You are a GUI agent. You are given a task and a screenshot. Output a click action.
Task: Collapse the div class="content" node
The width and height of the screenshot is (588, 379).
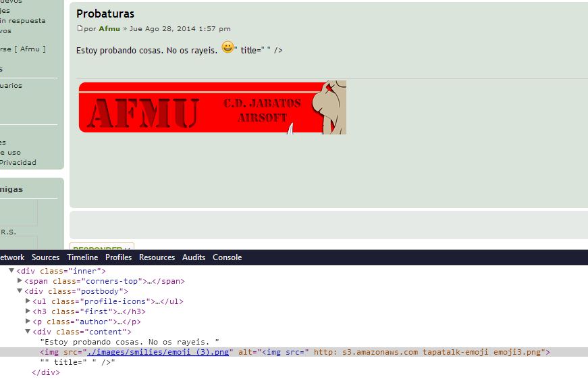pos(28,331)
